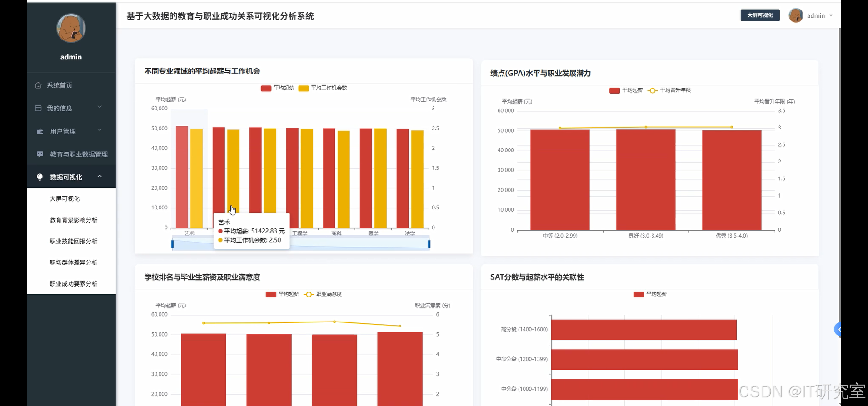Toggle 平均晋升年限 legend series

click(669, 90)
